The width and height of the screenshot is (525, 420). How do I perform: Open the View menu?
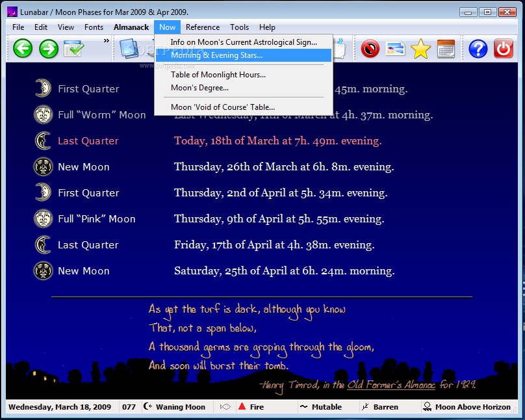pyautogui.click(x=66, y=27)
